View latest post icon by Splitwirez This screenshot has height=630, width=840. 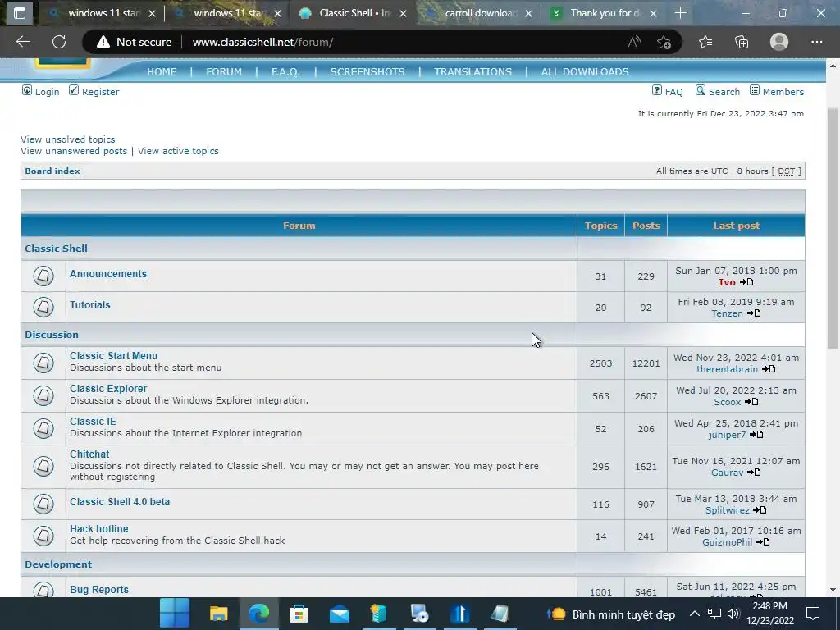760,510
